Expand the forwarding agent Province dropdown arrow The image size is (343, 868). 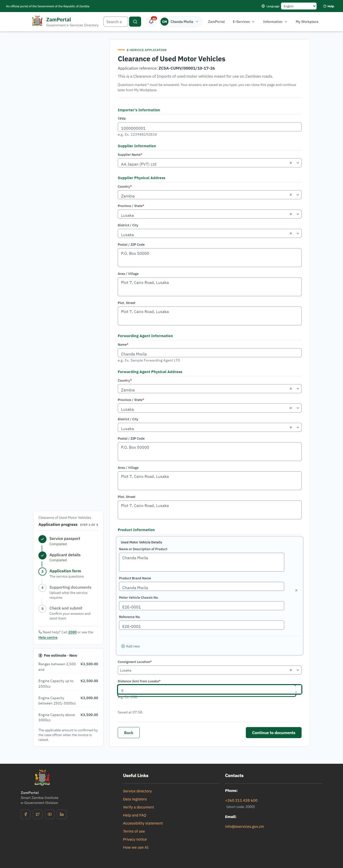pyautogui.click(x=298, y=408)
